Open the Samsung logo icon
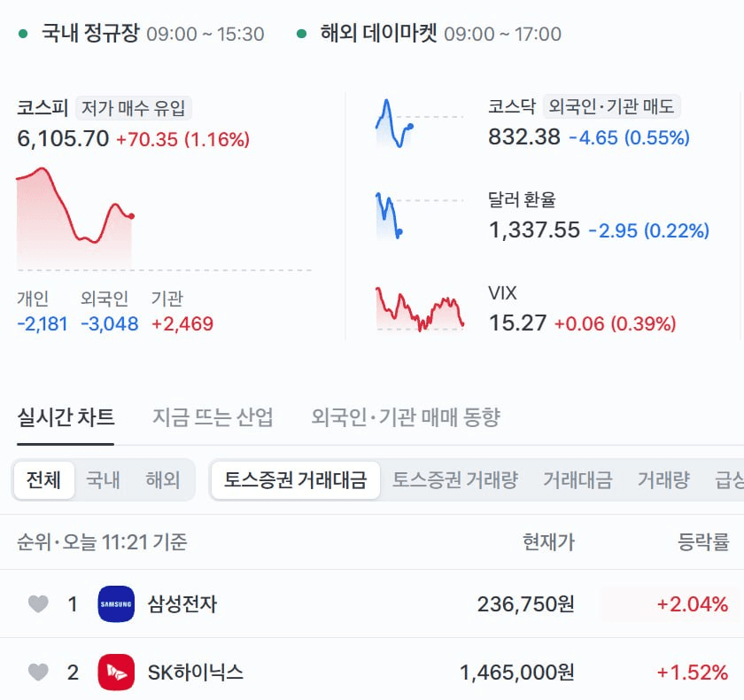 pos(116,604)
